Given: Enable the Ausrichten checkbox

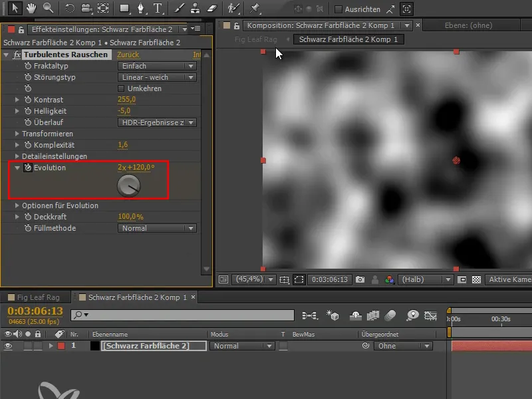Looking at the screenshot, I should [x=338, y=9].
